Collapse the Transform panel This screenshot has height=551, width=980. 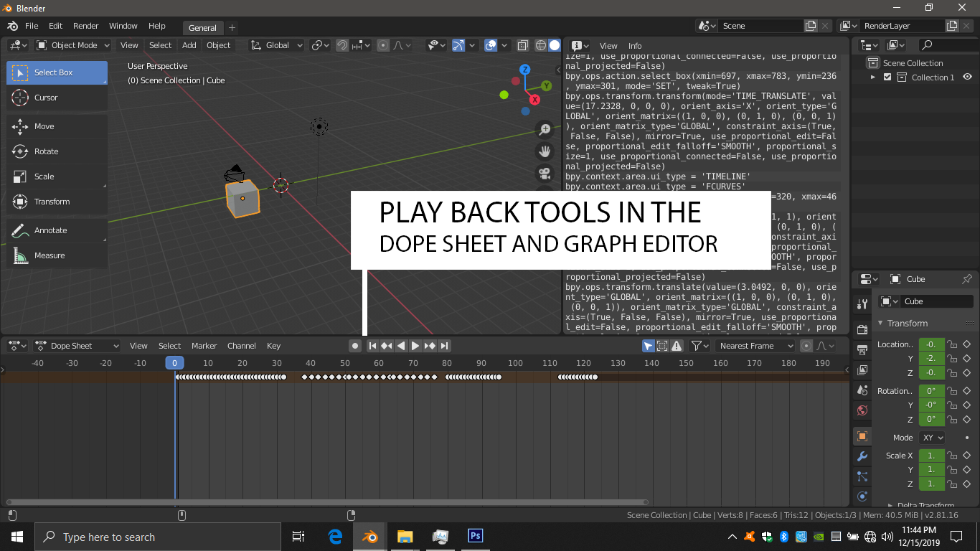point(881,324)
